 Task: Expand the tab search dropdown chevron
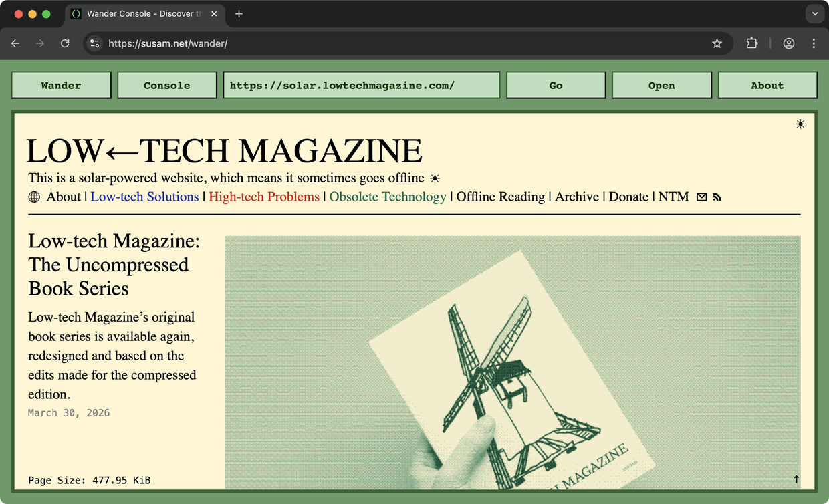815,13
